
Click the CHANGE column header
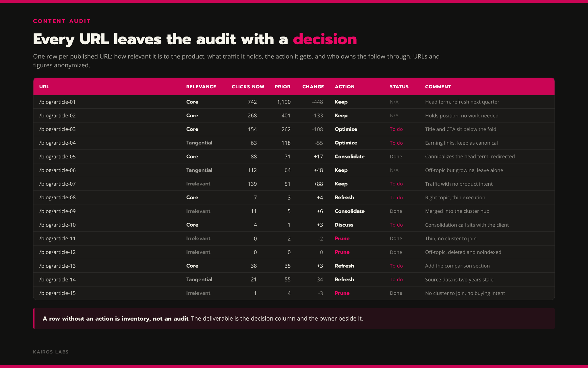pos(313,87)
